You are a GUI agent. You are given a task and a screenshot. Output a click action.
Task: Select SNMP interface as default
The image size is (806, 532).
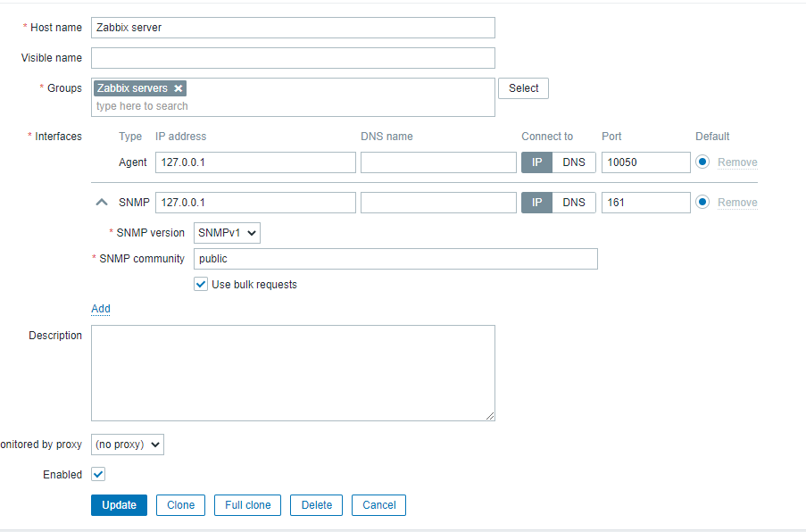pos(702,203)
